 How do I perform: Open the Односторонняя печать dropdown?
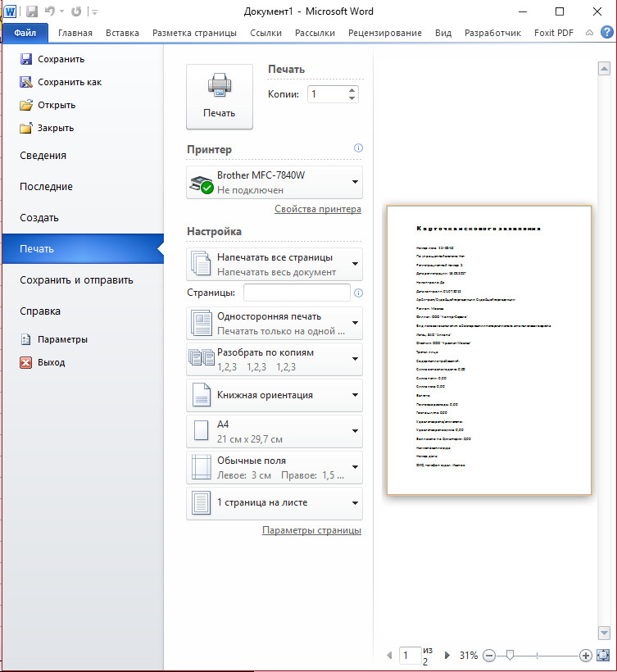tap(274, 324)
